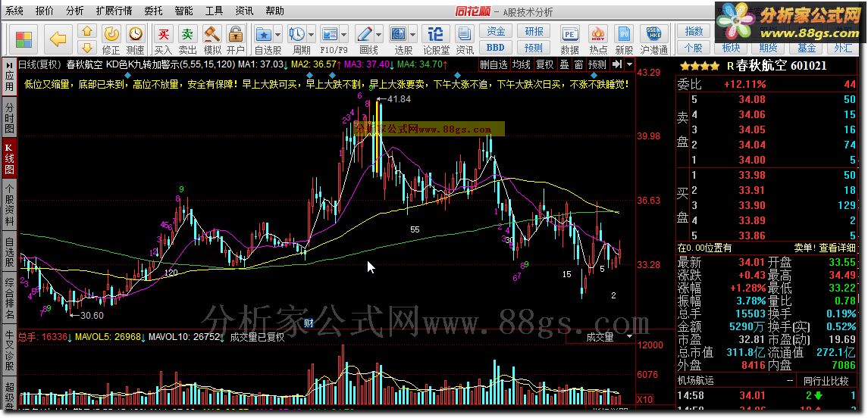
Task: Open the 系统 menu
Action: [14, 11]
